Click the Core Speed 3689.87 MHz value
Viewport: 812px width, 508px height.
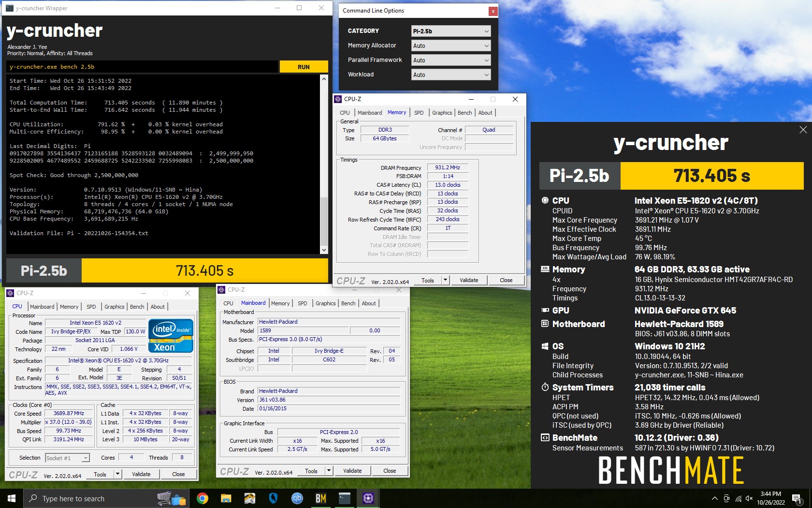click(x=69, y=413)
